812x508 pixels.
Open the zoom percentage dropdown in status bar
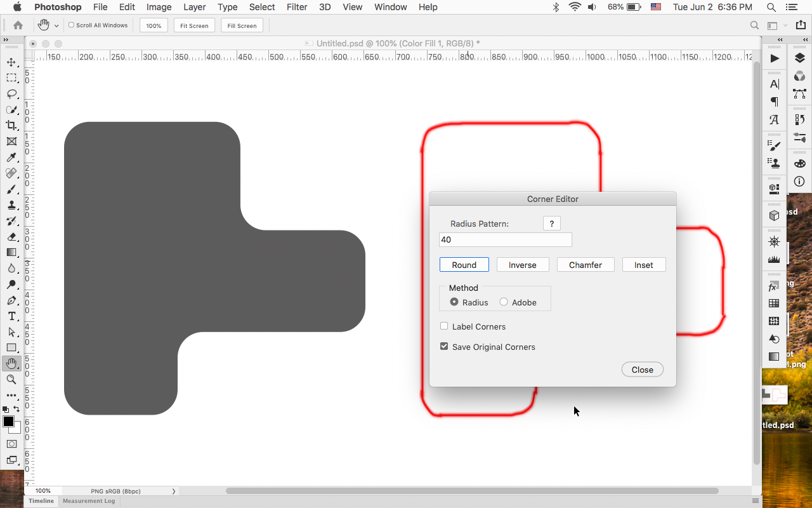[43, 491]
